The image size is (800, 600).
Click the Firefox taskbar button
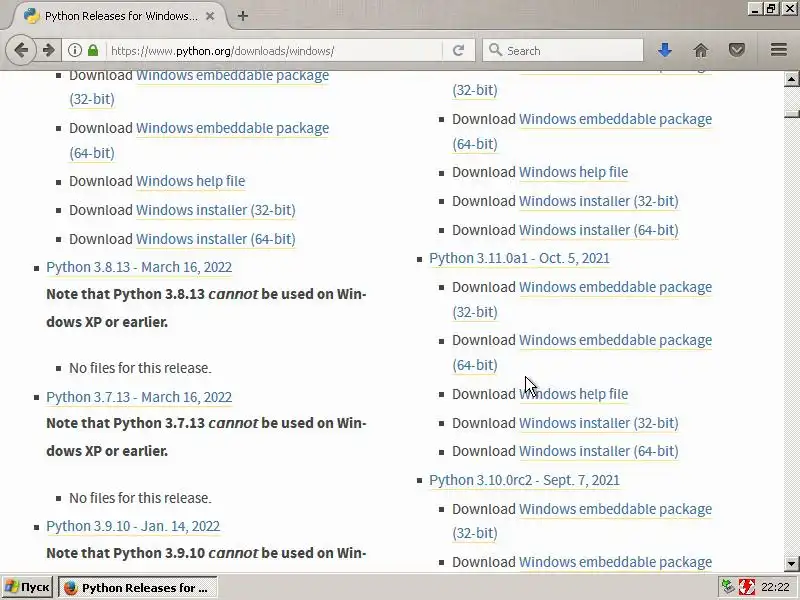click(x=136, y=587)
